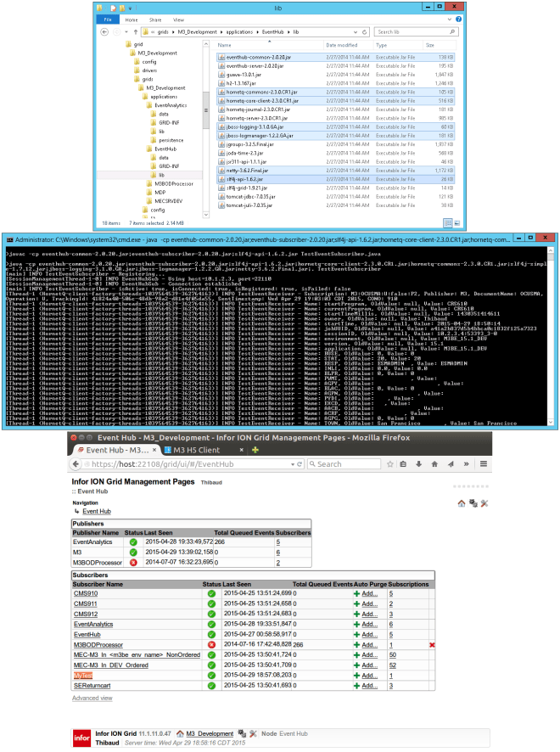Select MDP folder in Explorer tree
Screen dimensions: 560x752
(160, 193)
